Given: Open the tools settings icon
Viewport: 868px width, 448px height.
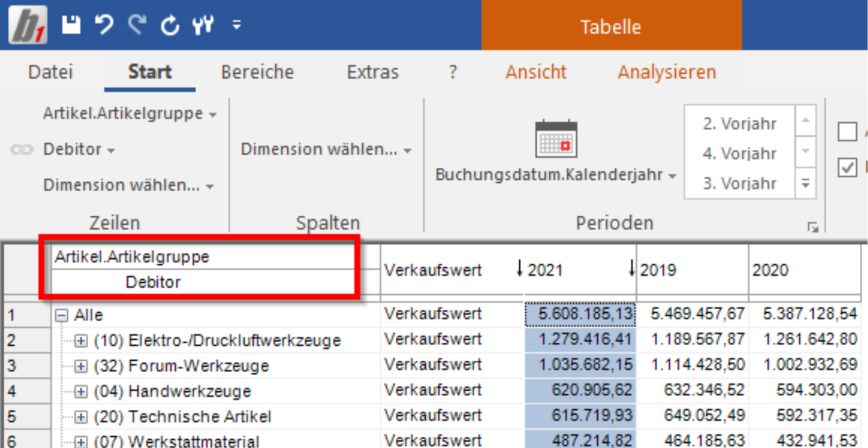Looking at the screenshot, I should tap(203, 25).
